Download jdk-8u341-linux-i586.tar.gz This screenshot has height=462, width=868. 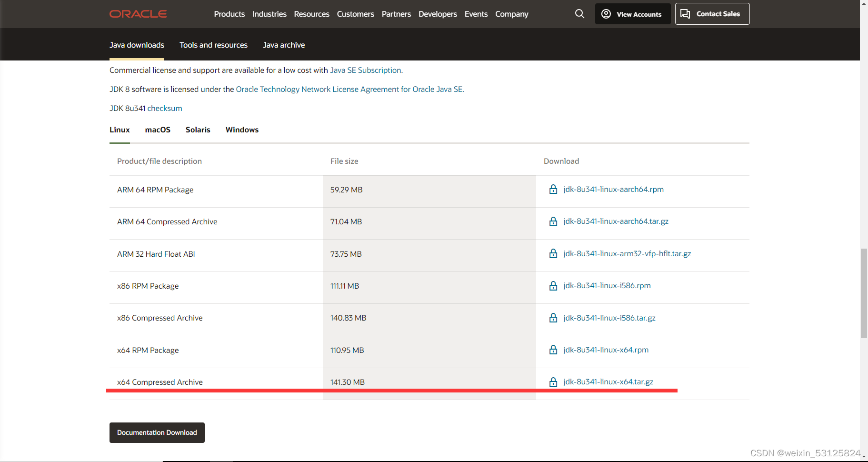[x=609, y=318]
